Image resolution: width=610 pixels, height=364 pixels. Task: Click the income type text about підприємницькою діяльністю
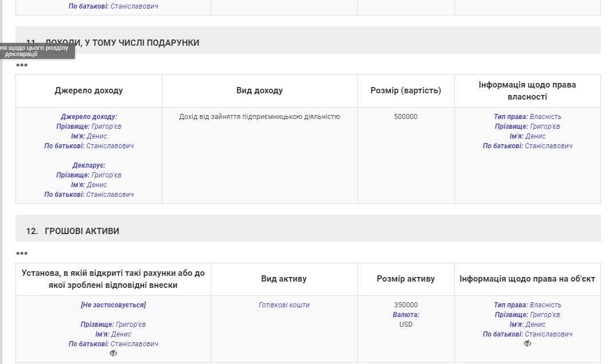[x=259, y=117]
